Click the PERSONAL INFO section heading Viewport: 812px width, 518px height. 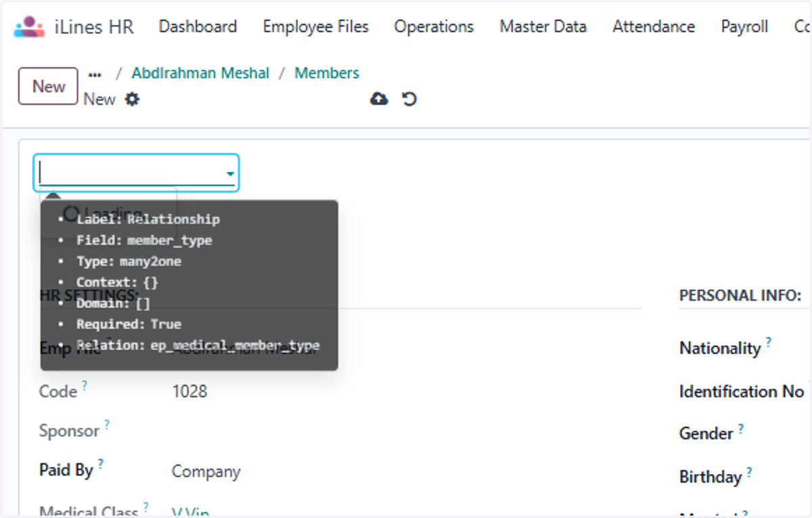tap(740, 295)
